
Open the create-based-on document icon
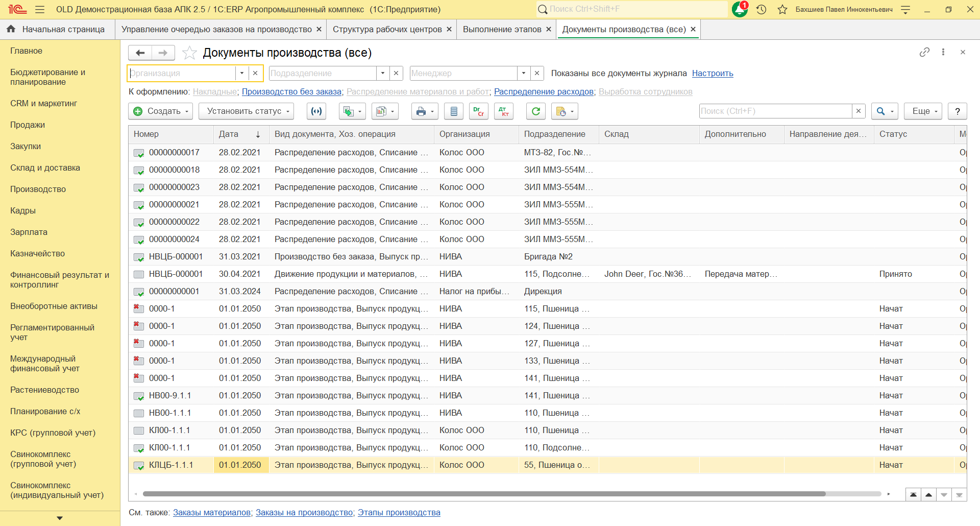(352, 111)
